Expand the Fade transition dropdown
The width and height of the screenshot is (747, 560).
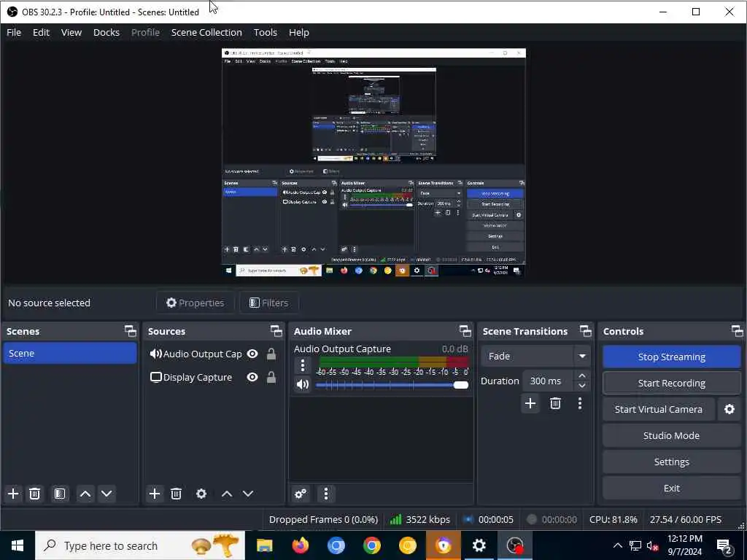click(x=582, y=356)
